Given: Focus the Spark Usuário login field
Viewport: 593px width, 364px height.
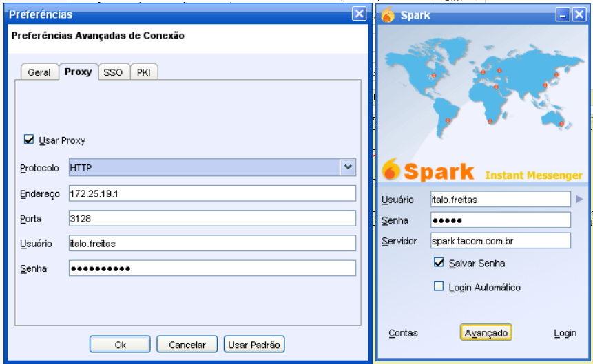Looking at the screenshot, I should pos(500,199).
